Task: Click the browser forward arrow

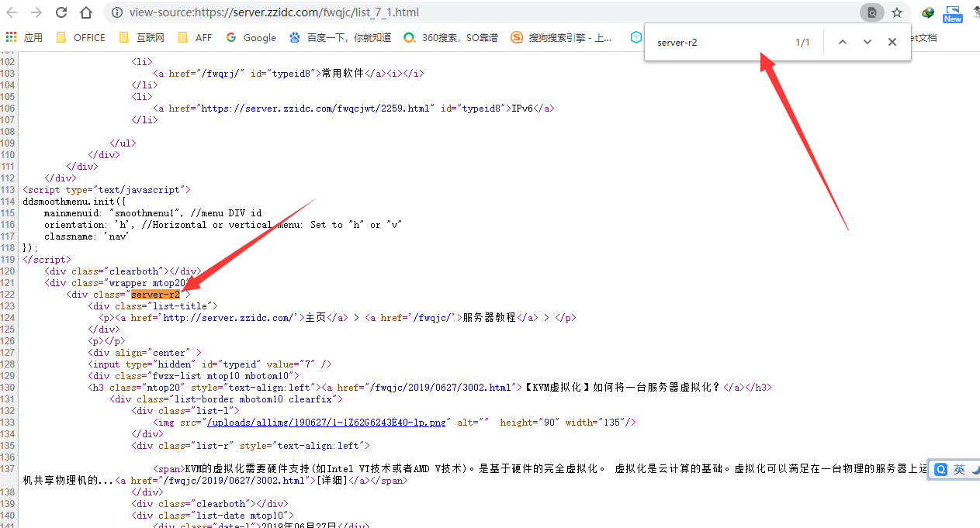Action: (x=36, y=12)
